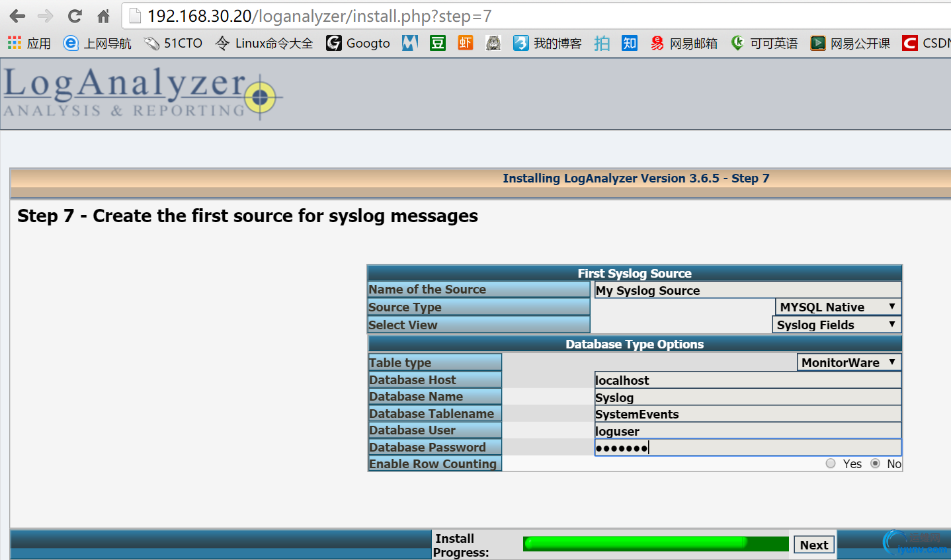This screenshot has height=560, width=951.
Task: Select No for Enable Row Counting
Action: pos(876,463)
